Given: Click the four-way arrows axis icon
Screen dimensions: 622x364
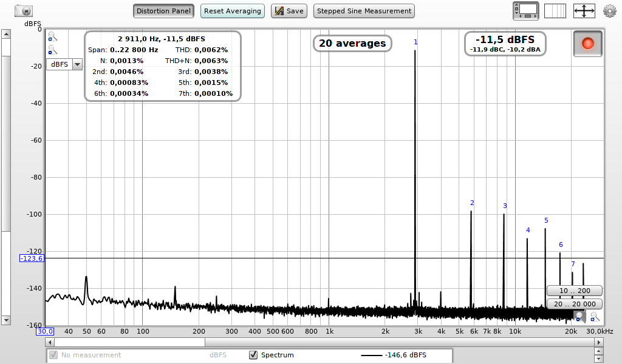Looking at the screenshot, I should (x=584, y=11).
